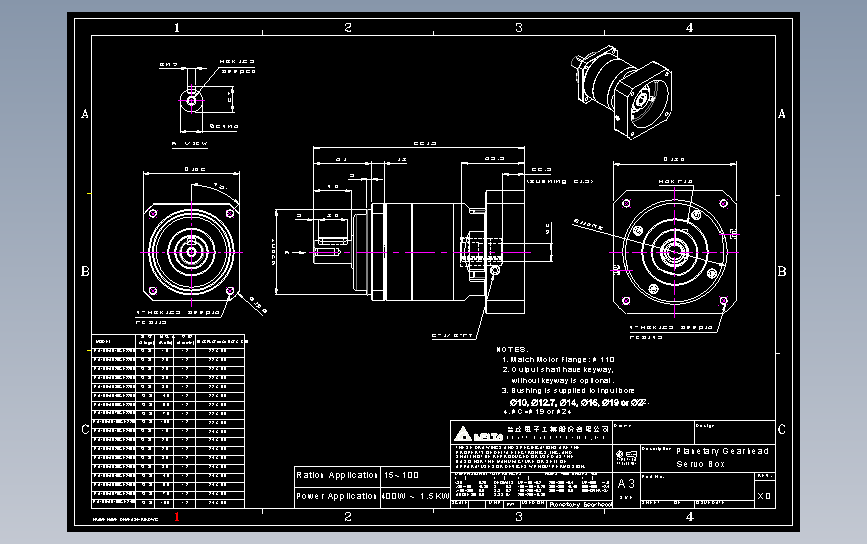
Task: Select the line 'without keyway is optional.'
Action: 562,380
